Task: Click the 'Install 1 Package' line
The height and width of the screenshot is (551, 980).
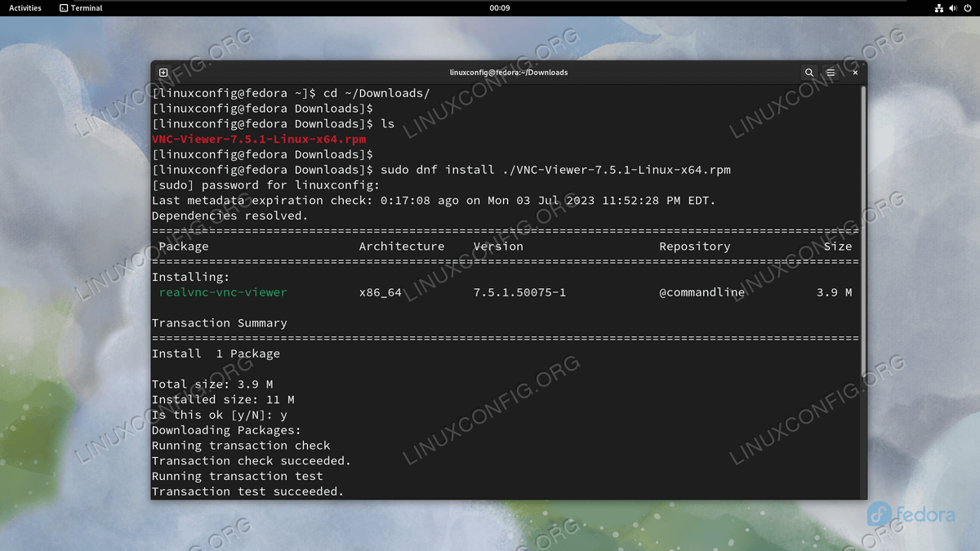Action: pyautogui.click(x=216, y=354)
